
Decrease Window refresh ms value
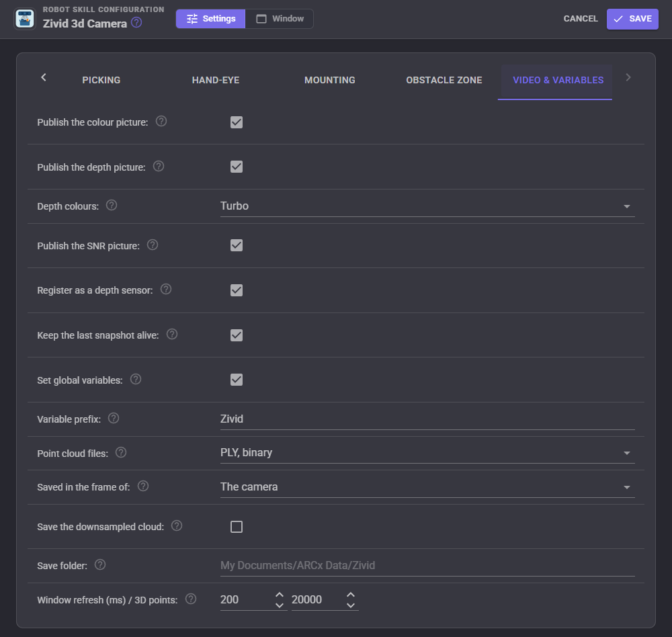point(280,605)
